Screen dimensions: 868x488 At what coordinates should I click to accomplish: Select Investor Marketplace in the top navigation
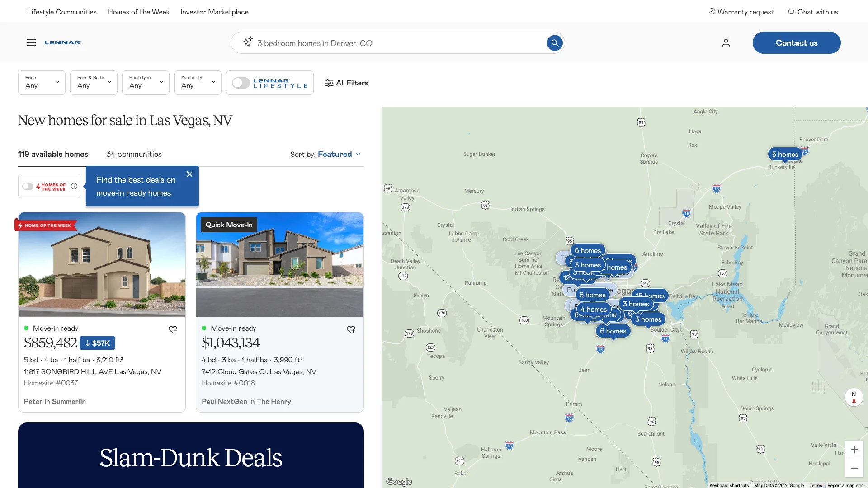click(214, 12)
